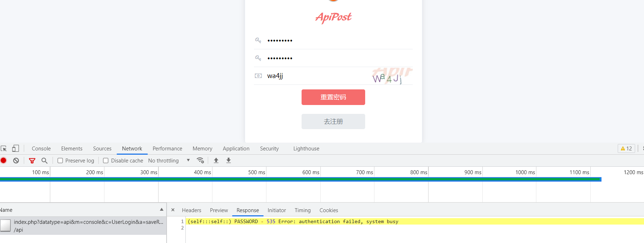Viewport: 644px width, 243px height.
Task: Select the index.php UserLogin request row
Action: point(83,226)
